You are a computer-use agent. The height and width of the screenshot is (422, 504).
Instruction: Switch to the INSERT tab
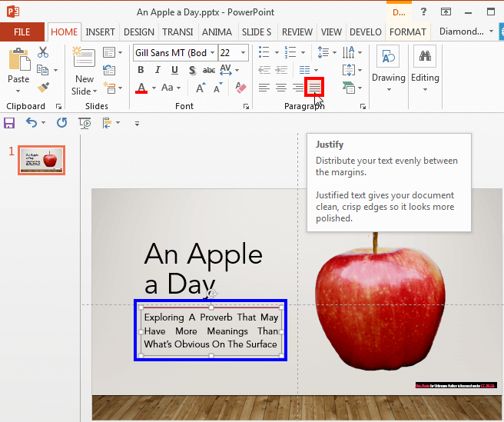[x=101, y=32]
